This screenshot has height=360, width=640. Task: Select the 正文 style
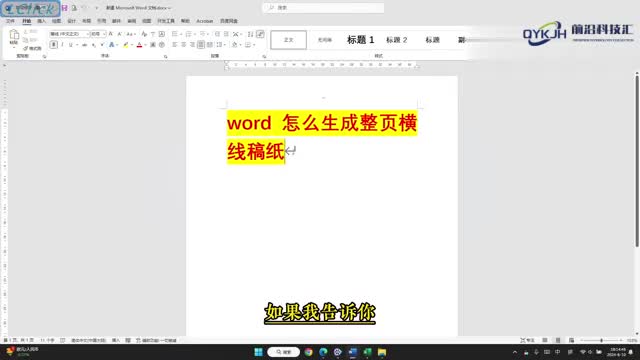[289, 40]
